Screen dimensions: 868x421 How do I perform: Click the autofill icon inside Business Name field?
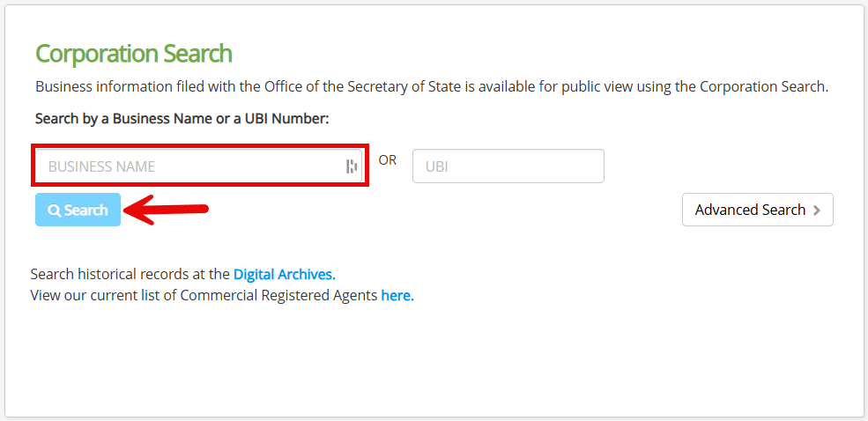352,166
